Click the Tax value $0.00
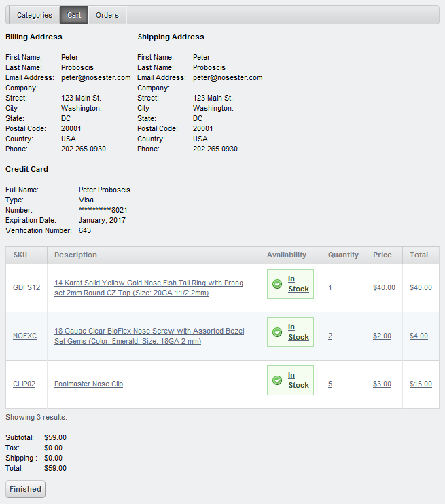The width and height of the screenshot is (445, 504). 54,448
